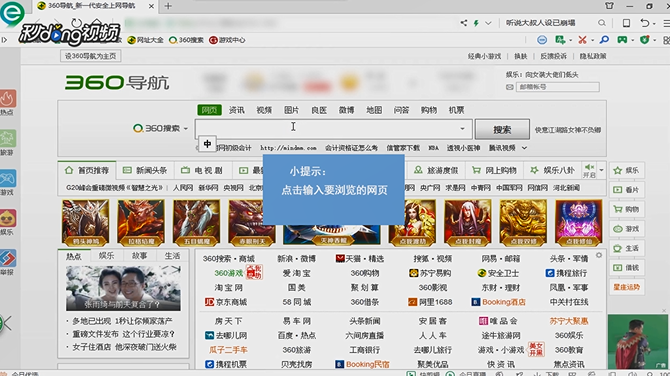The width and height of the screenshot is (670, 376).
Task: Click into the 360 search input field
Action: (x=333, y=129)
